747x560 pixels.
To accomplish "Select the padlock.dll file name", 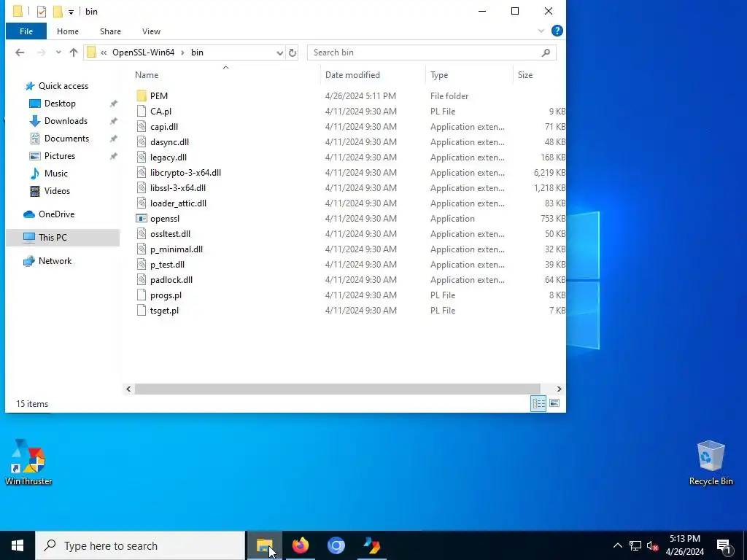I will [x=171, y=280].
